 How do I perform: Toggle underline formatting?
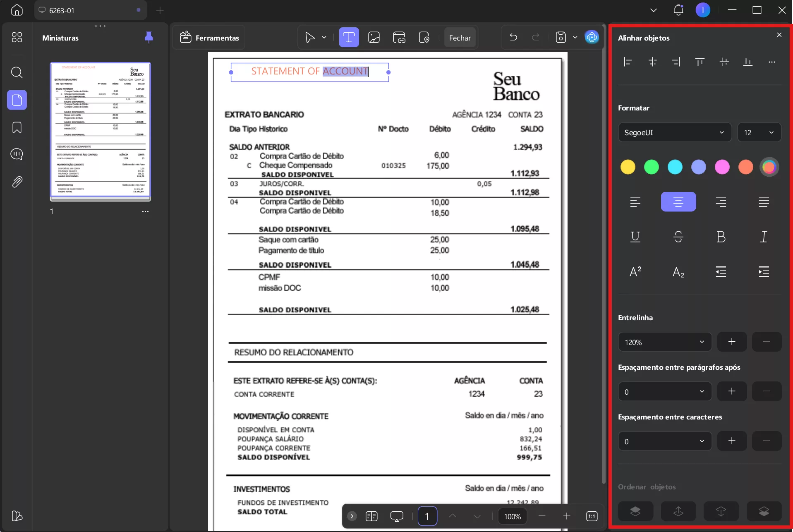pyautogui.click(x=635, y=237)
